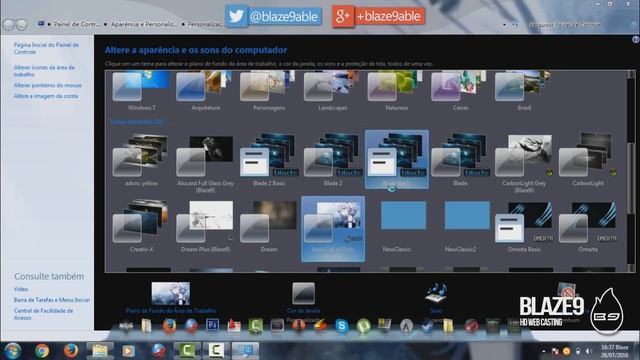Go forward with the navigation arrow
Screen dimensions: 640x360
click(x=22, y=24)
